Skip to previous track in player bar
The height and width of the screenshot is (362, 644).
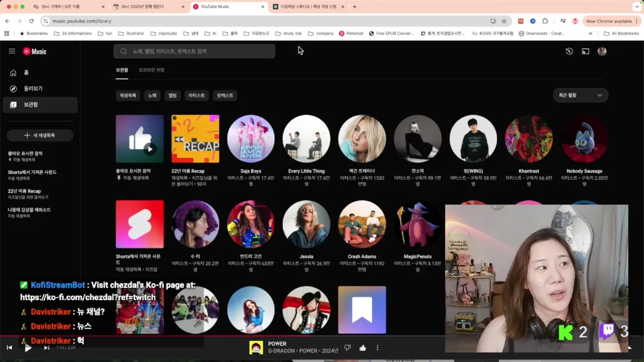tap(9, 347)
